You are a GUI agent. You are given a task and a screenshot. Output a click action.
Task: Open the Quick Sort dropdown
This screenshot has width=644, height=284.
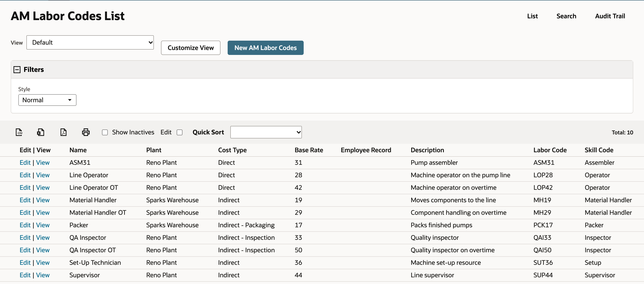266,132
